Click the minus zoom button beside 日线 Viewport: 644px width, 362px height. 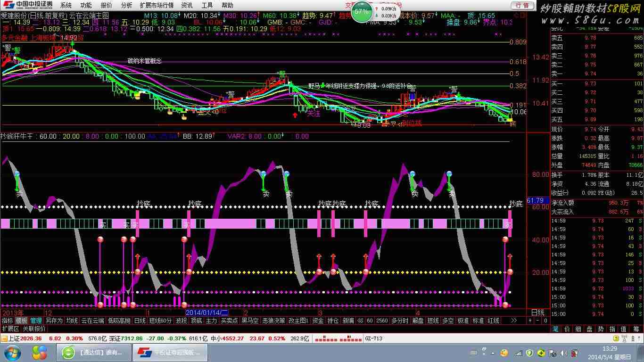[537, 321]
